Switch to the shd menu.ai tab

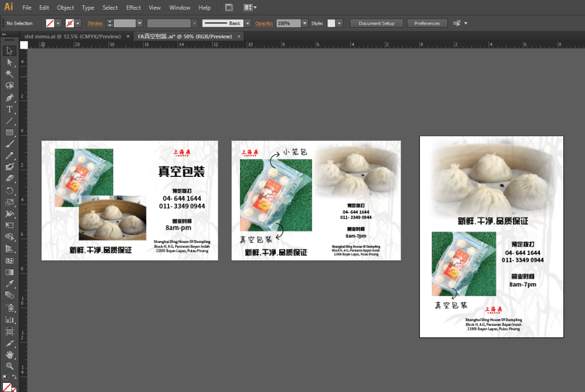pyautogui.click(x=73, y=37)
